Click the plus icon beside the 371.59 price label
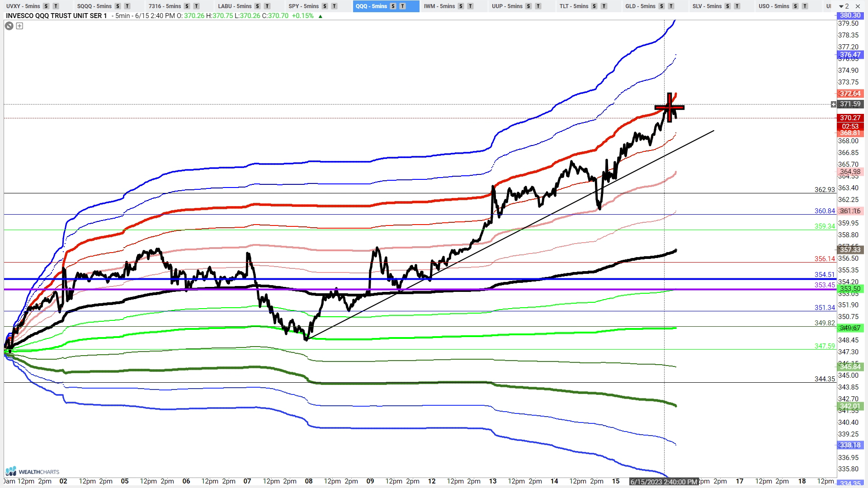 (x=834, y=104)
